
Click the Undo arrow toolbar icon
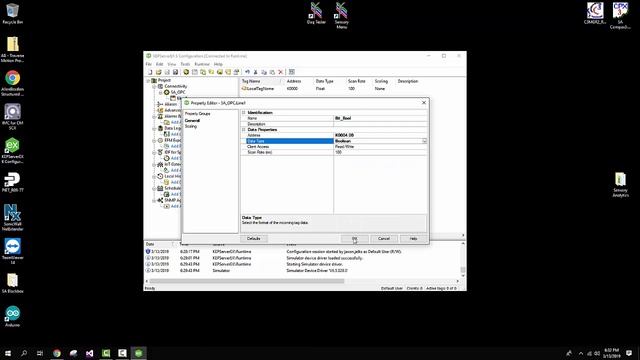pos(247,72)
